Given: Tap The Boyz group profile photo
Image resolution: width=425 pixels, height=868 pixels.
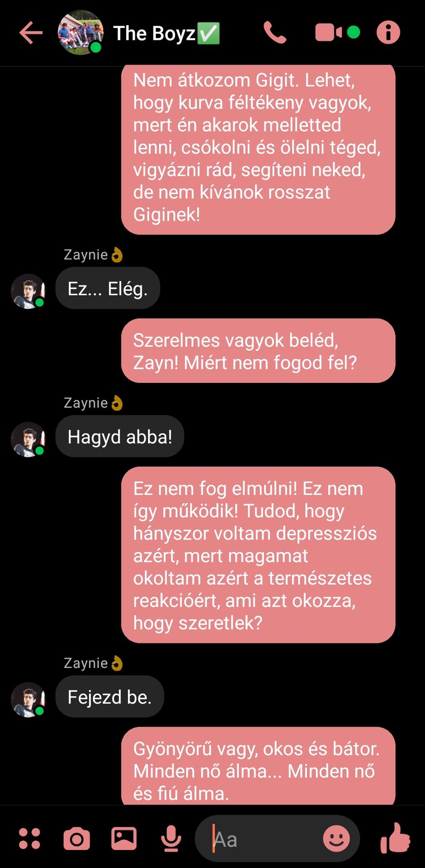Looking at the screenshot, I should click(81, 33).
